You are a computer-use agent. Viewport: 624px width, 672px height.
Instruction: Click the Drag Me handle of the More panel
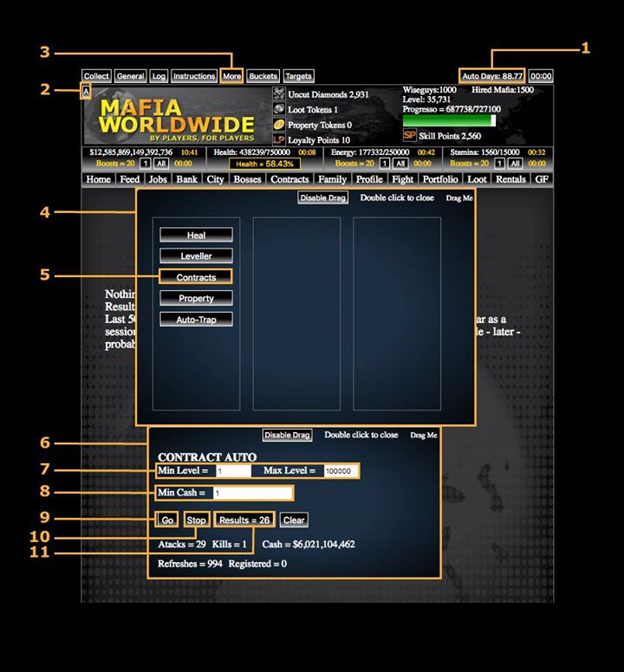tap(459, 198)
